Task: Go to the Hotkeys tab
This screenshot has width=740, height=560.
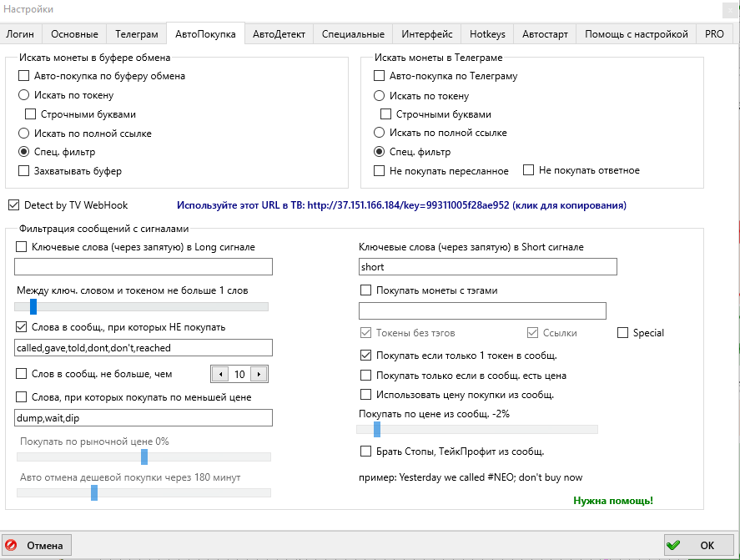Action: click(487, 34)
